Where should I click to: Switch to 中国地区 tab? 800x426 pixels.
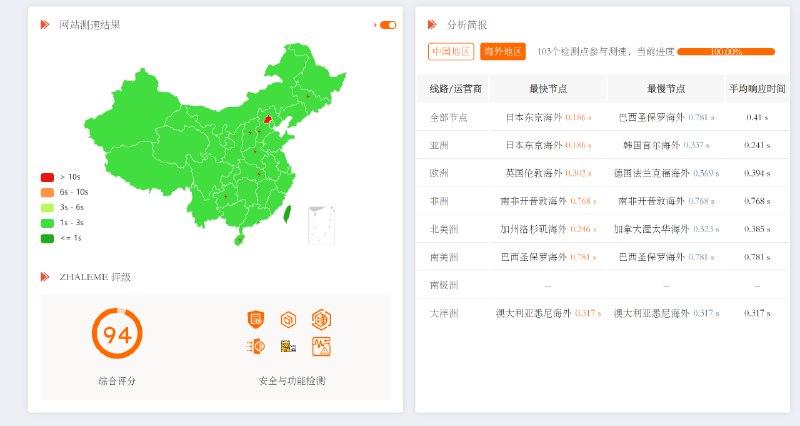pos(451,52)
